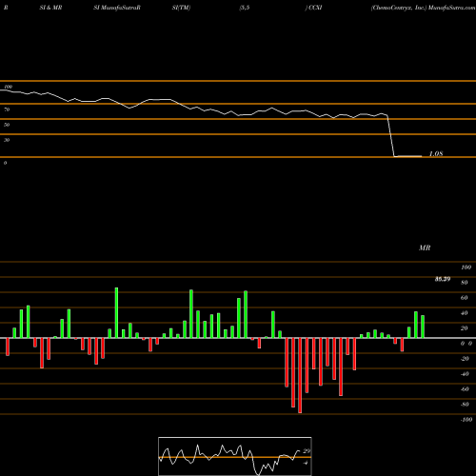
Task: Click the -100 label on MR axis
Action: pos(466,420)
